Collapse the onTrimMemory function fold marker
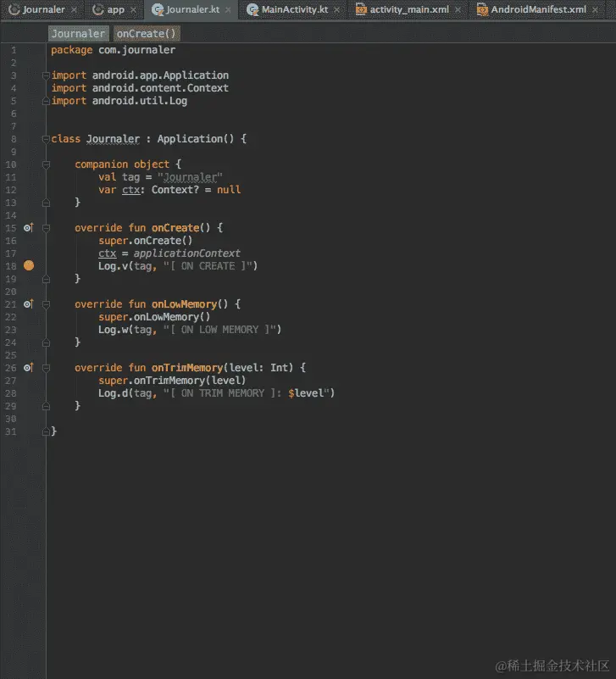Viewport: 616px width, 679px height. coord(46,368)
